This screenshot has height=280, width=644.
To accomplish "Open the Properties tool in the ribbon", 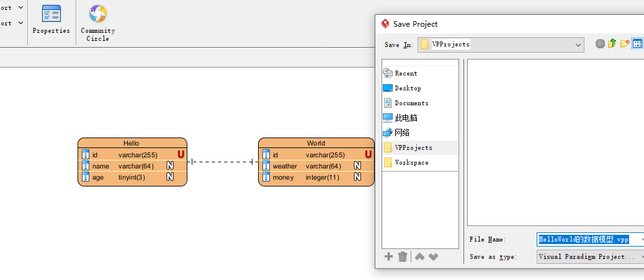I will (51, 19).
